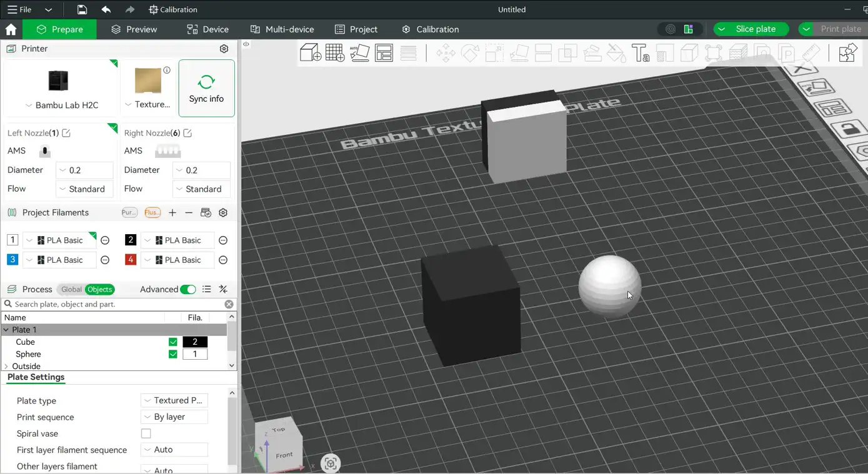The height and width of the screenshot is (474, 868).
Task: Select the paint bucket color painting tool
Action: (x=616, y=53)
